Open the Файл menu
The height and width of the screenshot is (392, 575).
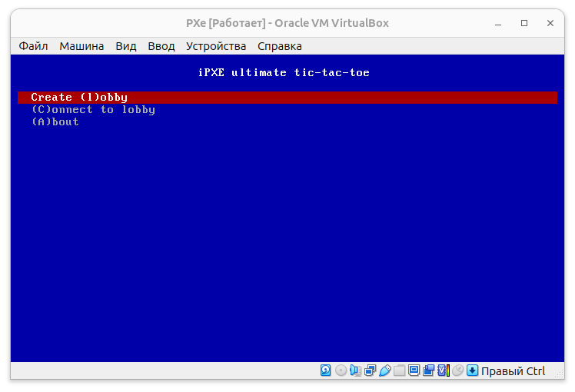[x=33, y=46]
